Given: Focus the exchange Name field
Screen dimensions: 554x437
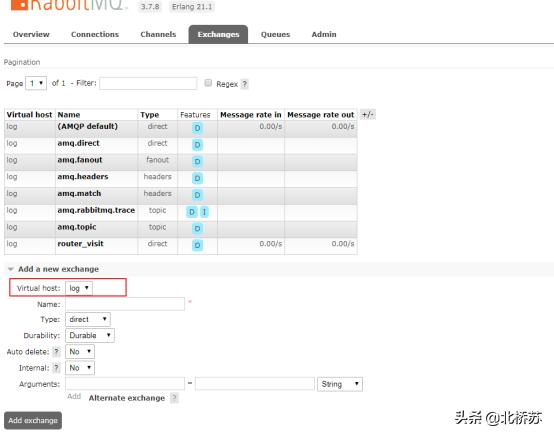Looking at the screenshot, I should tap(125, 304).
